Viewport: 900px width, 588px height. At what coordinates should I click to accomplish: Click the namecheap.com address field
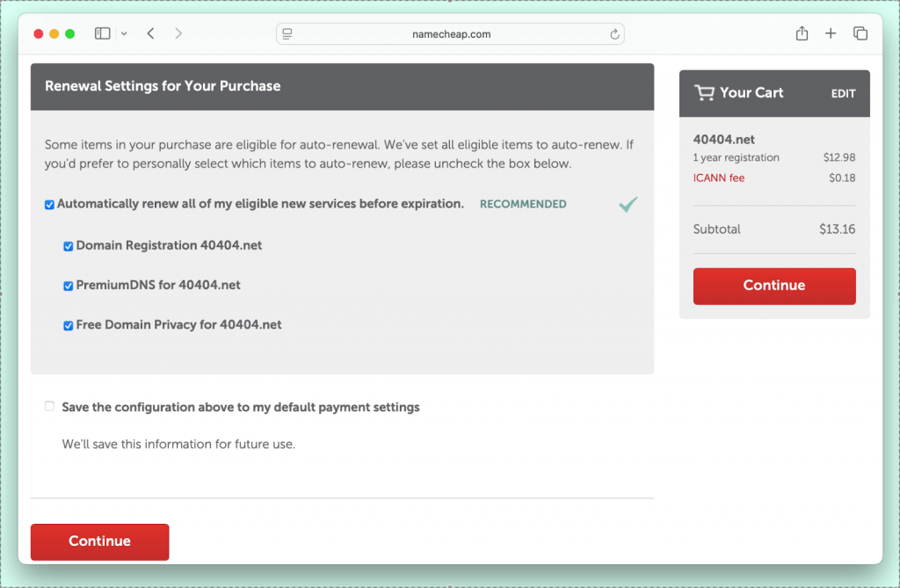(x=450, y=34)
